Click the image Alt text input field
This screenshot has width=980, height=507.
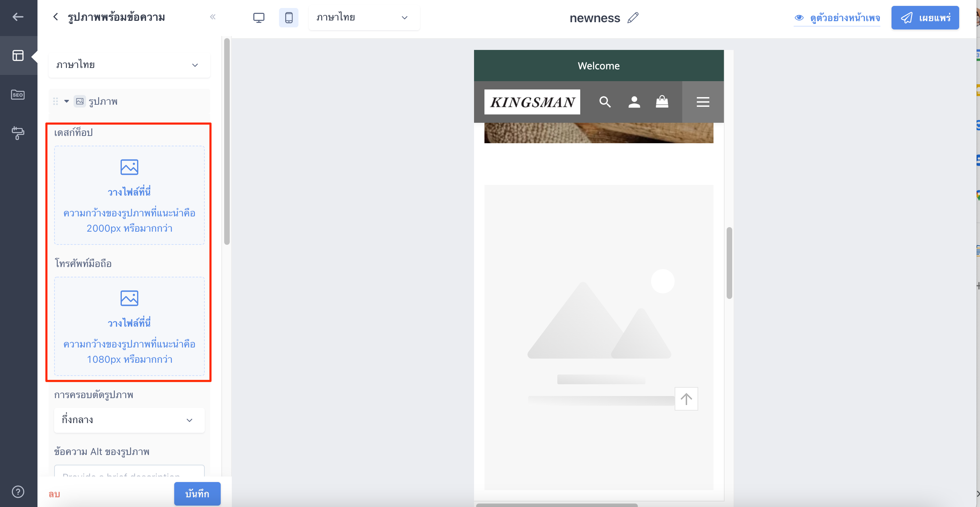tap(129, 471)
